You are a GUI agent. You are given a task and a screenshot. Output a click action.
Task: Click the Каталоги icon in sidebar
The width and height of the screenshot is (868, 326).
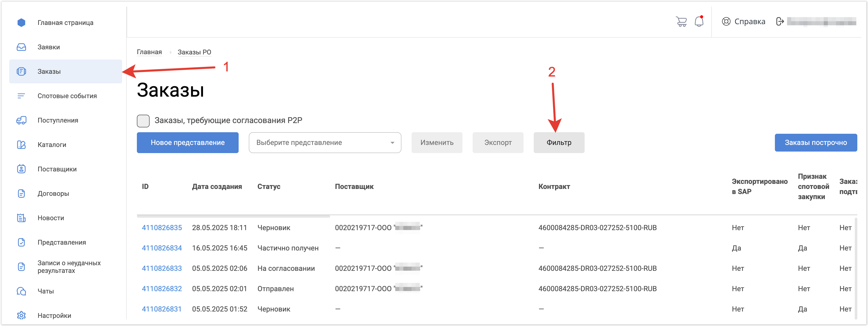(x=21, y=145)
